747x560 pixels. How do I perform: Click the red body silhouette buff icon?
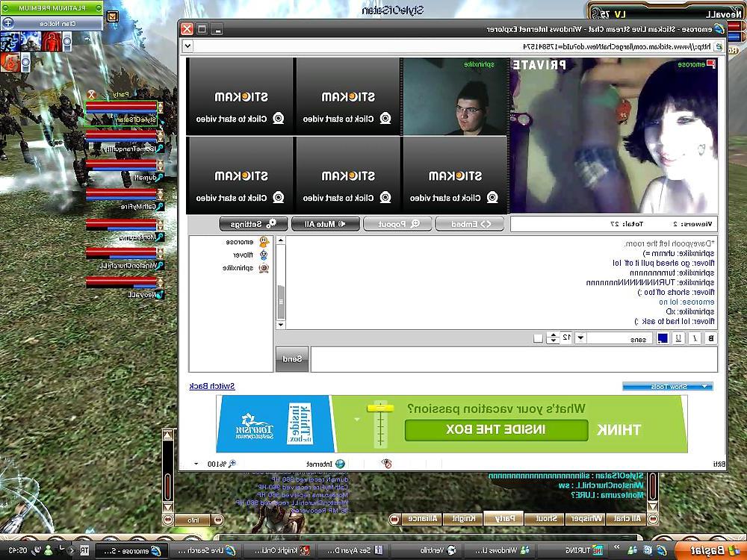coord(51,41)
